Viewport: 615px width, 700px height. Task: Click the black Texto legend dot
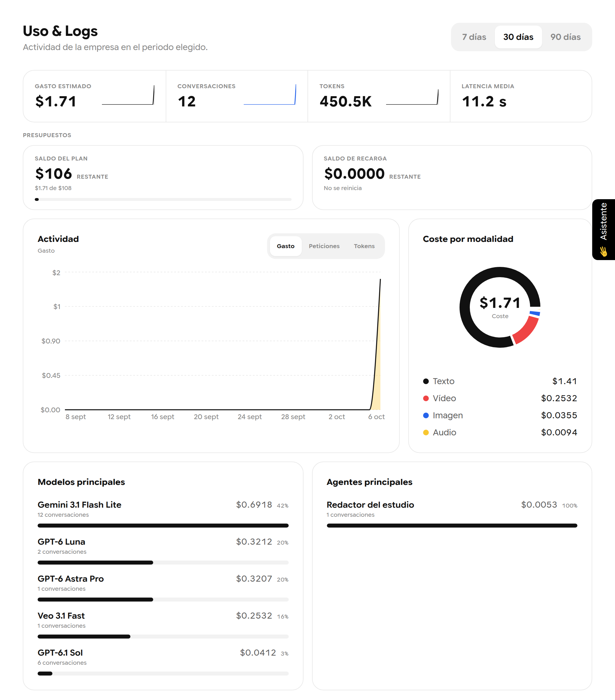coord(426,381)
